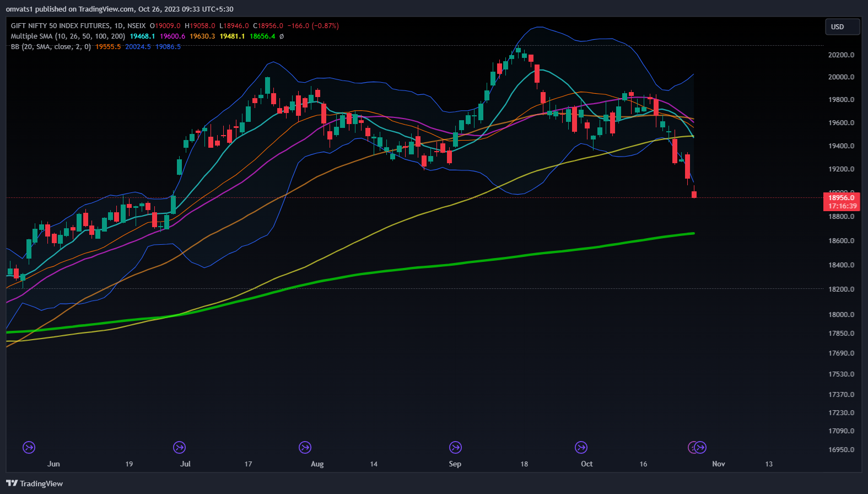868x494 pixels.
Task: Click the BB (20, SMA, close, 2, 0) legend
Action: [51, 47]
